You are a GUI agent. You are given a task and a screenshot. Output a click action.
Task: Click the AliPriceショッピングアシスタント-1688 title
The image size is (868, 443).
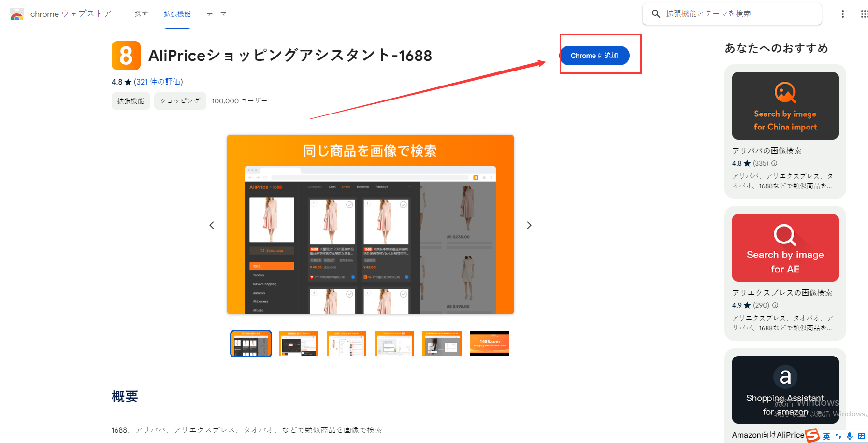(290, 56)
